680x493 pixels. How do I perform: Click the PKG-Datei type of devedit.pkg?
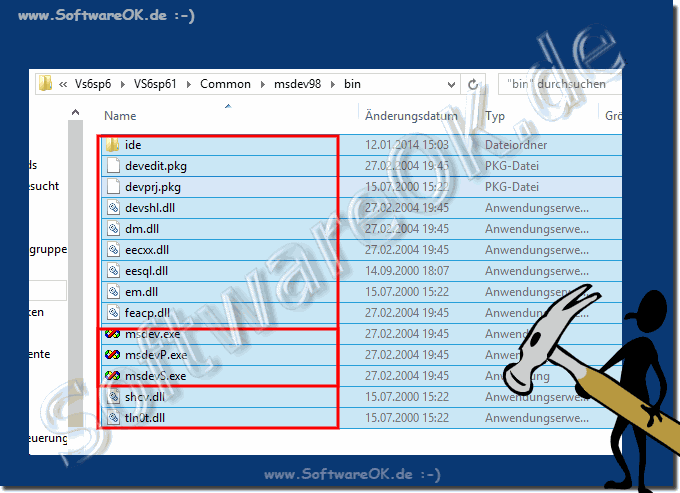point(512,166)
